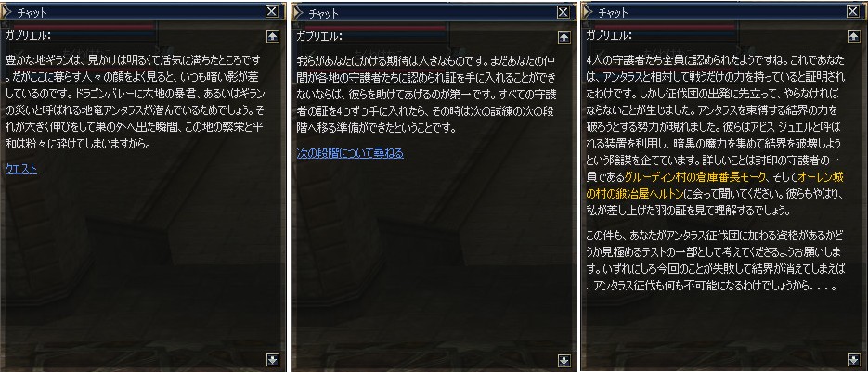The image size is (868, 372).
Task: Click scroll-up arrow in the 次の段階 chat window
Action: tap(563, 36)
